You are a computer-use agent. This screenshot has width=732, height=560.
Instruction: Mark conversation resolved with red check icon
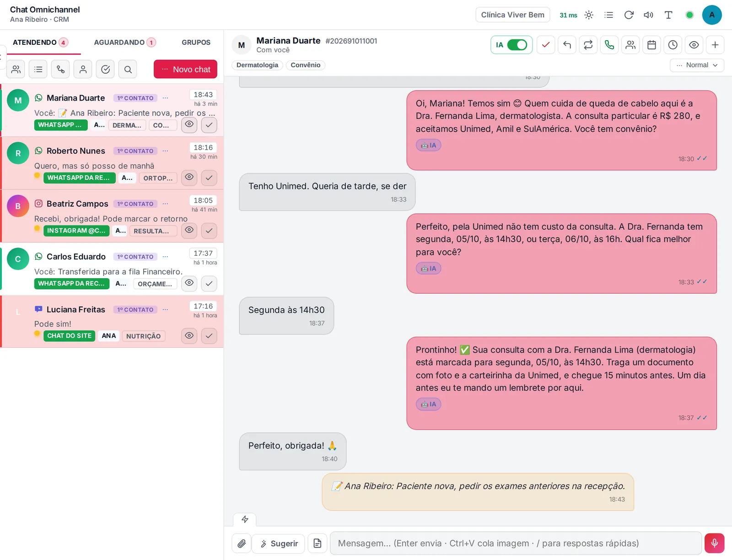pos(546,45)
